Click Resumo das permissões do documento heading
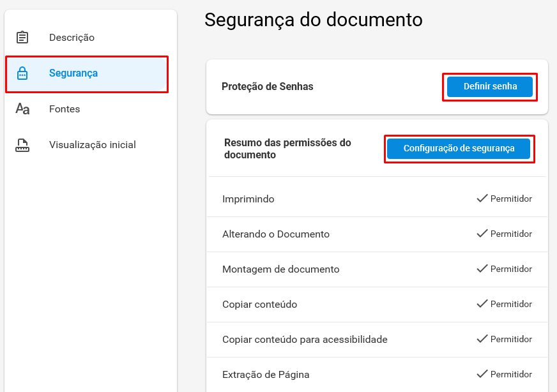557x392 pixels. coord(287,149)
